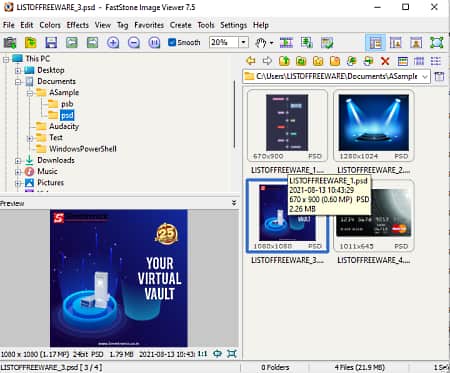Expand the Test folder node

click(30, 138)
